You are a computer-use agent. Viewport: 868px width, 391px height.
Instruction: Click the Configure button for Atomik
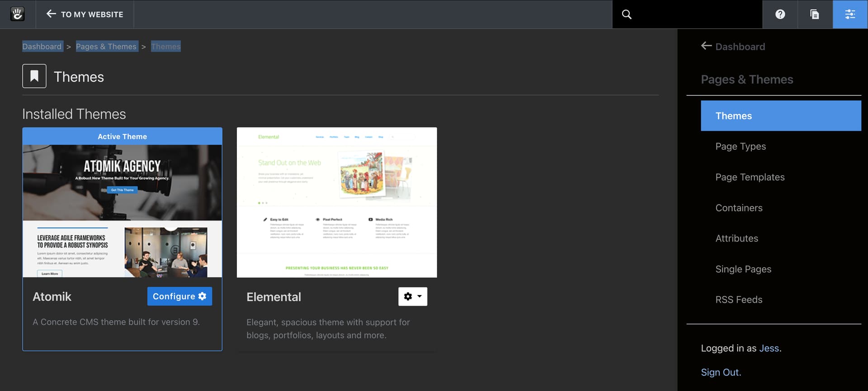179,296
